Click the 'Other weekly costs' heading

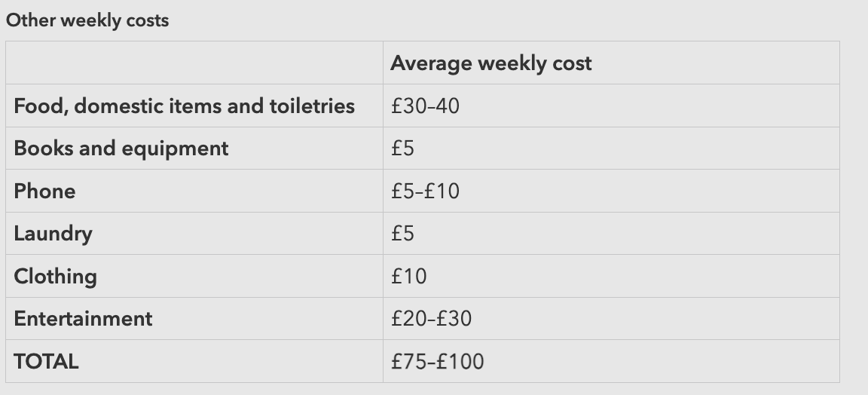[x=87, y=20]
